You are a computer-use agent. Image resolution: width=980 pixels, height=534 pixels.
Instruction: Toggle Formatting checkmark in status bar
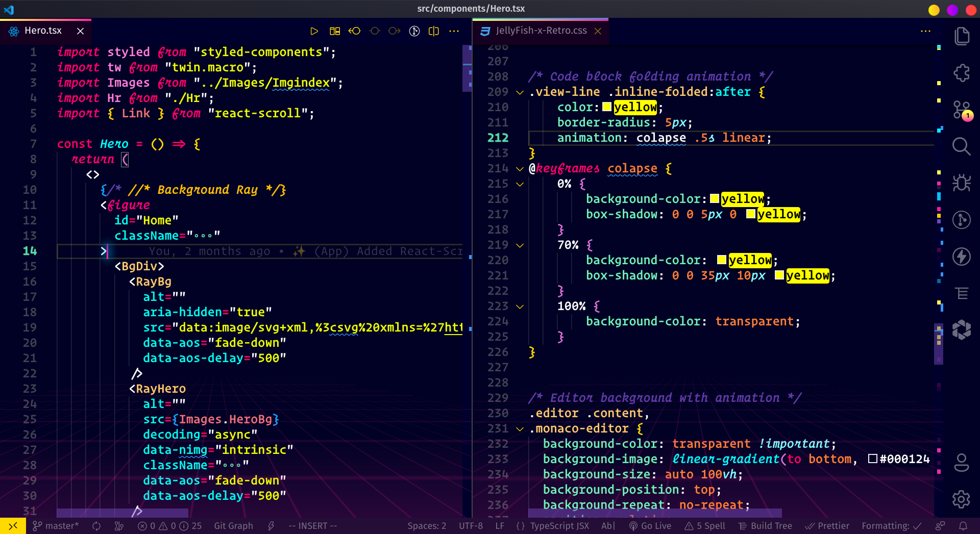point(892,526)
